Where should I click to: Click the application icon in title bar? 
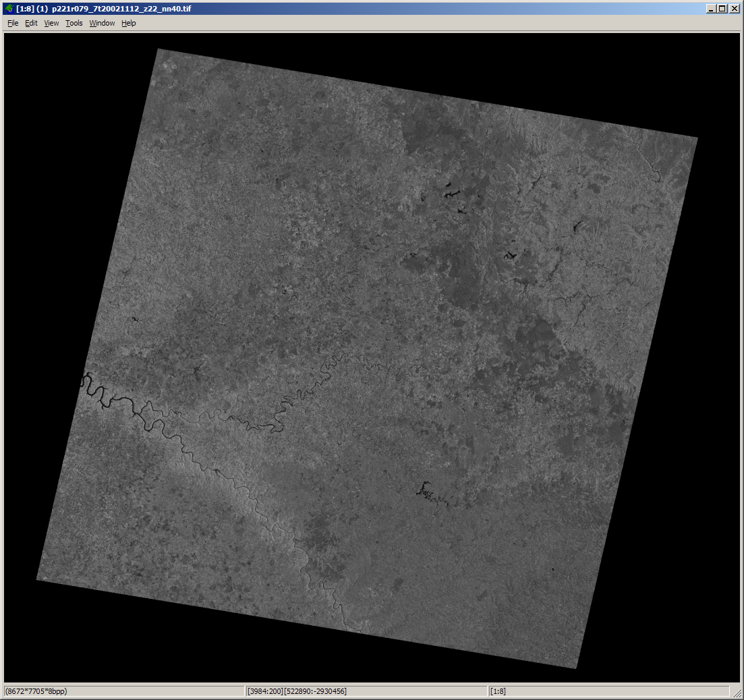pos(8,8)
